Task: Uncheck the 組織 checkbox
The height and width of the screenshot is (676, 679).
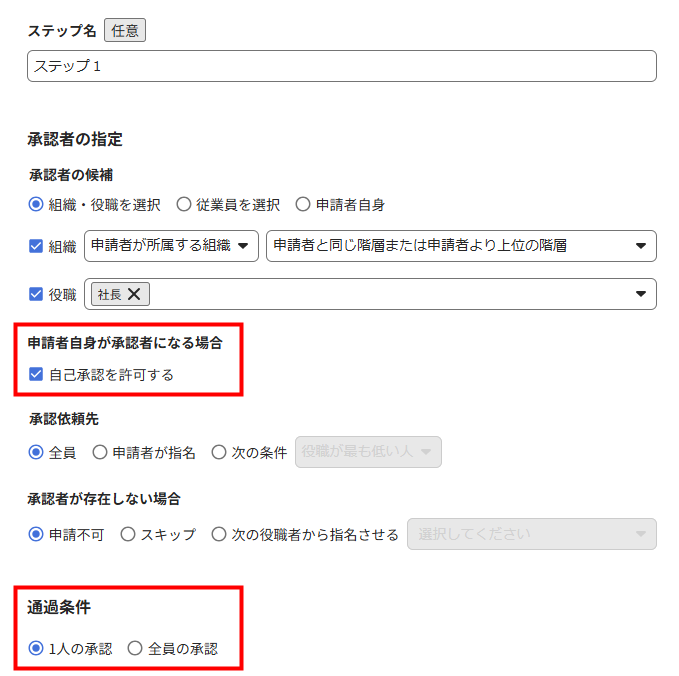Action: point(36,246)
